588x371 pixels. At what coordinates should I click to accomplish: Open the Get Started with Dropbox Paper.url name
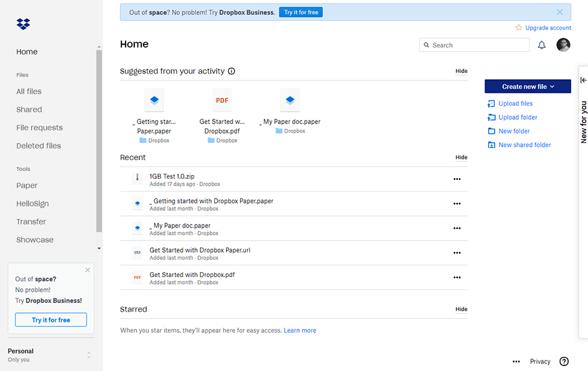click(200, 250)
